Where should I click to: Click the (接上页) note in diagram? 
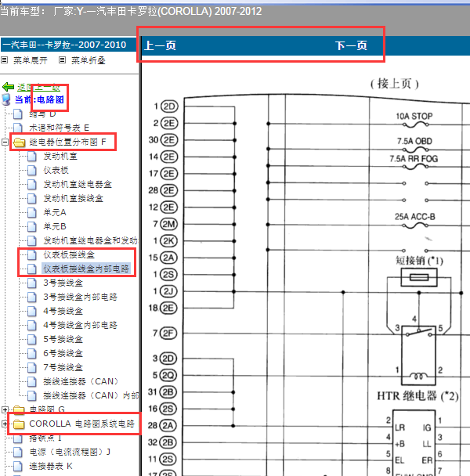[x=394, y=84]
